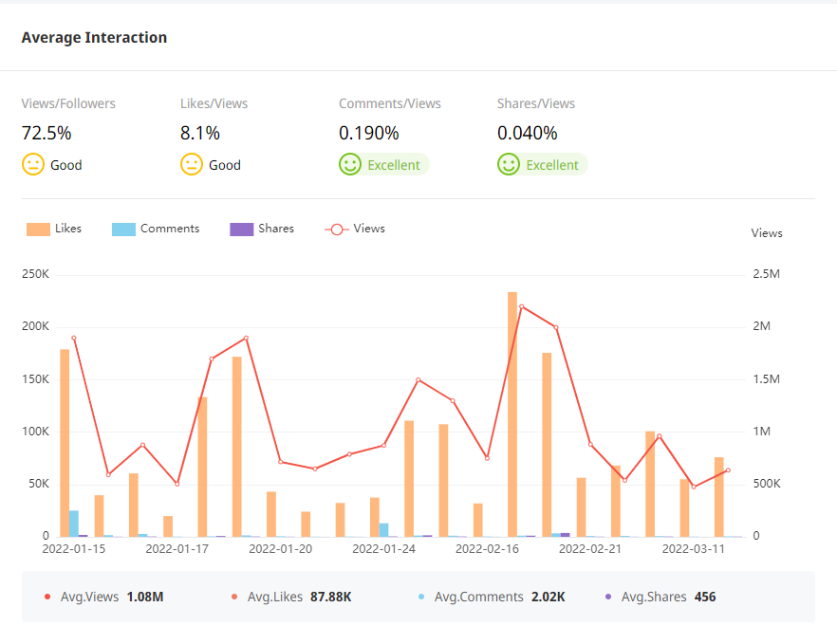Click the Likes/Views yellow face icon
The image size is (837, 644).
pos(192,164)
